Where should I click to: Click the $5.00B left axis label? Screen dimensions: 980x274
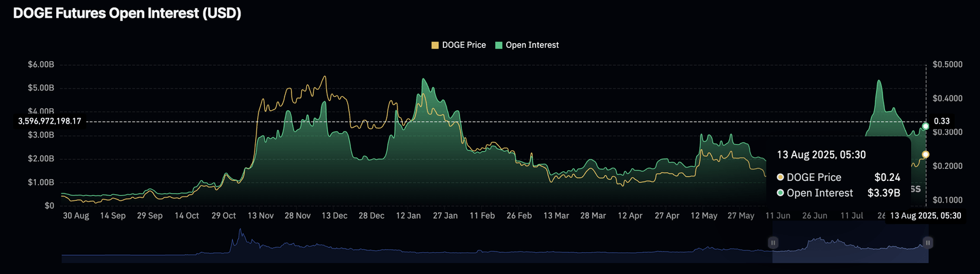[41, 88]
